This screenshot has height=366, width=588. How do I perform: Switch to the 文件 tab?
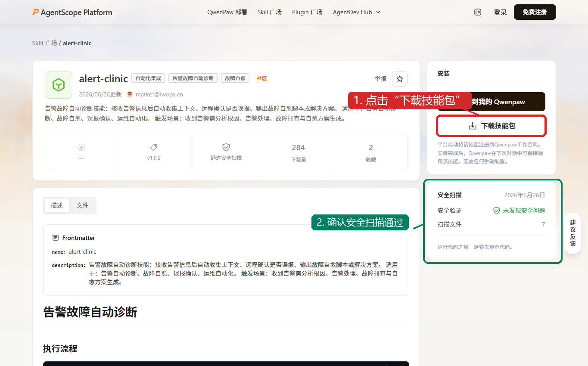pyautogui.click(x=83, y=205)
